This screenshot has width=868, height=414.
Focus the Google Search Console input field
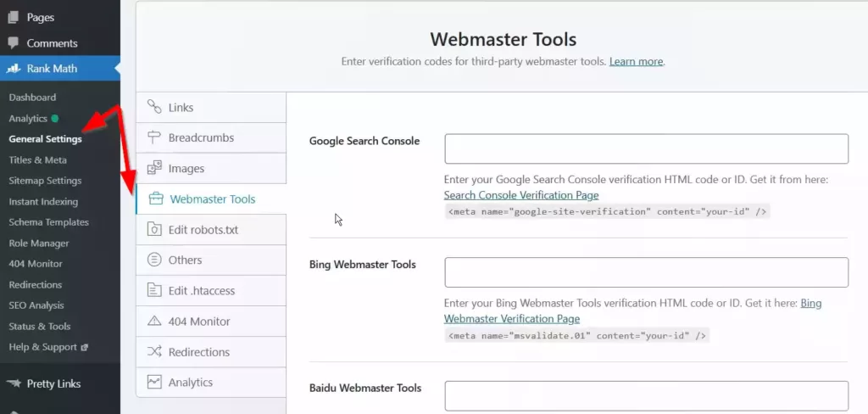point(646,148)
